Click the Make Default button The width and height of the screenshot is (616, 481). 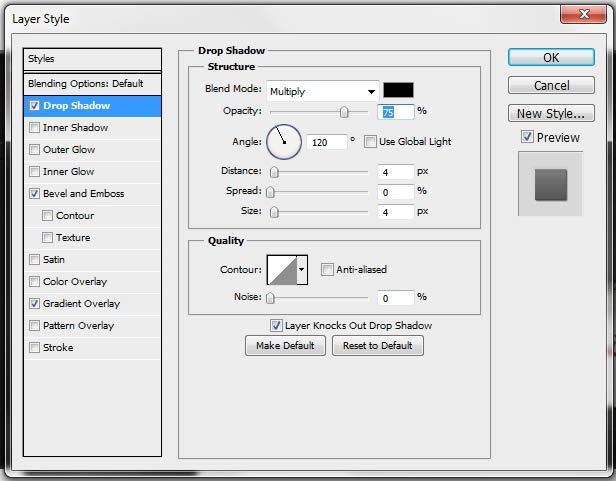point(285,345)
